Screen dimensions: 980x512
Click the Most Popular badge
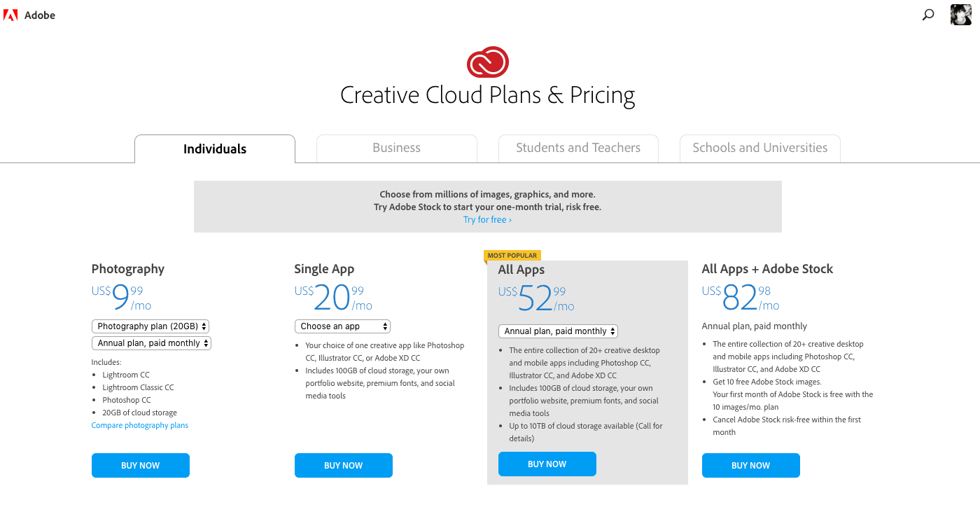point(512,256)
